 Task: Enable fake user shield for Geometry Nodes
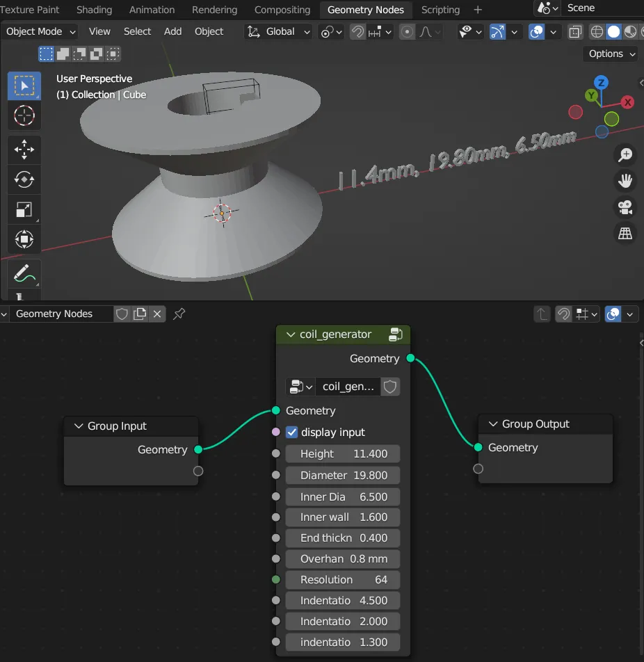click(x=122, y=314)
